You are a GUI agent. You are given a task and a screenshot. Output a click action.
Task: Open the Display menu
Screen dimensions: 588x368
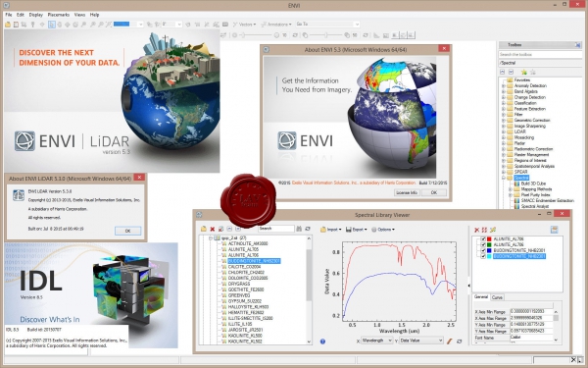point(36,15)
